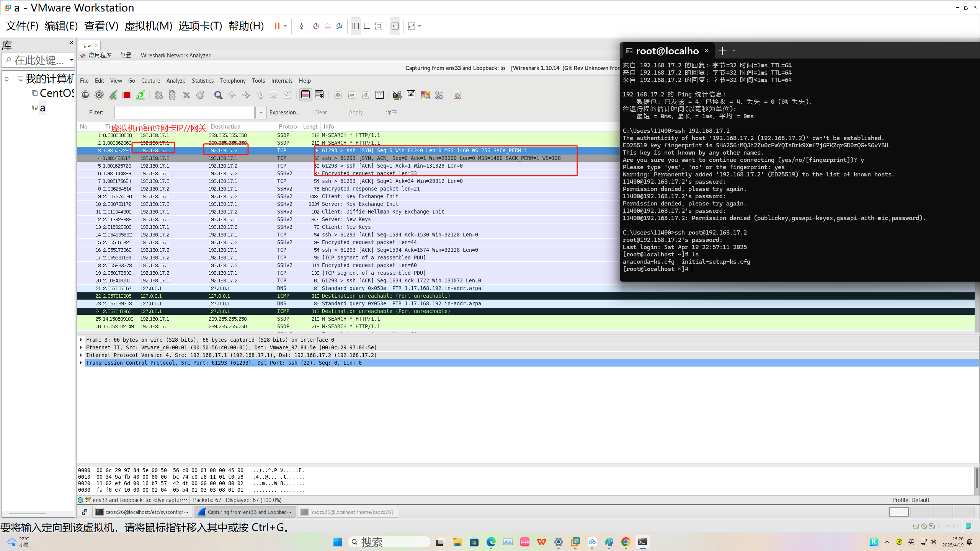Toggle the VMware library sidebar view
This screenshot has height=551, width=980.
click(x=355, y=26)
